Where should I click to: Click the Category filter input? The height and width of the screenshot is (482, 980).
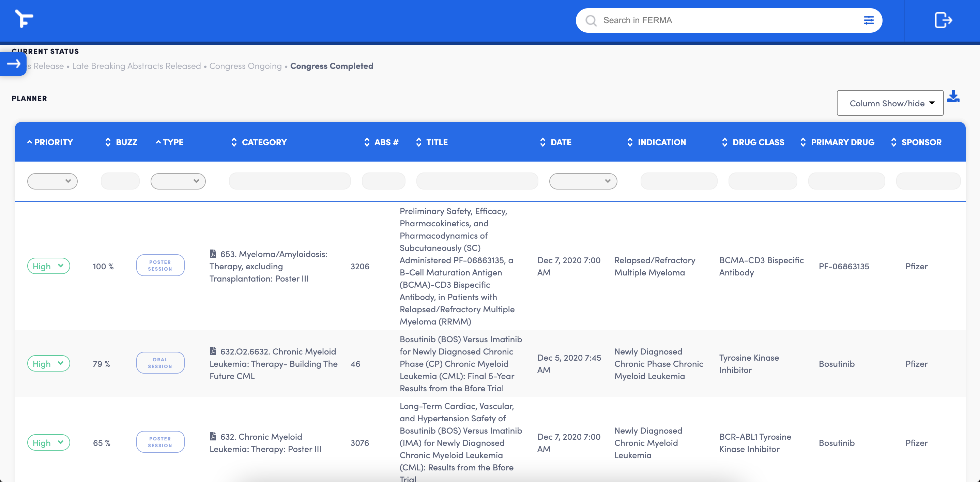290,181
